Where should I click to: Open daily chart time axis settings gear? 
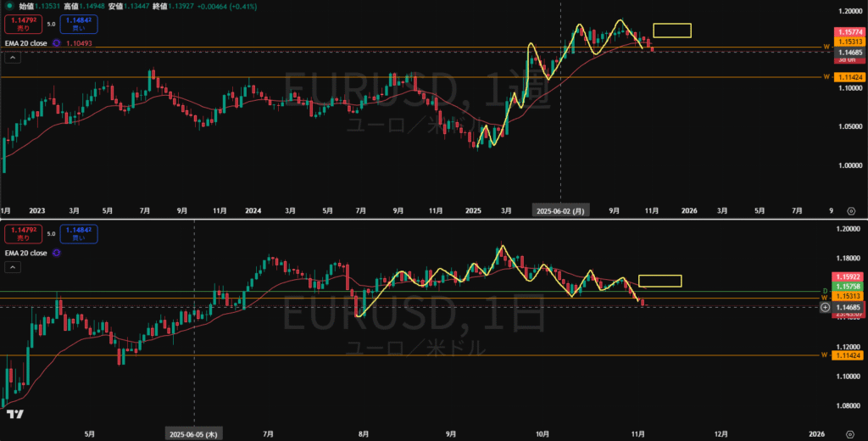pos(850,433)
